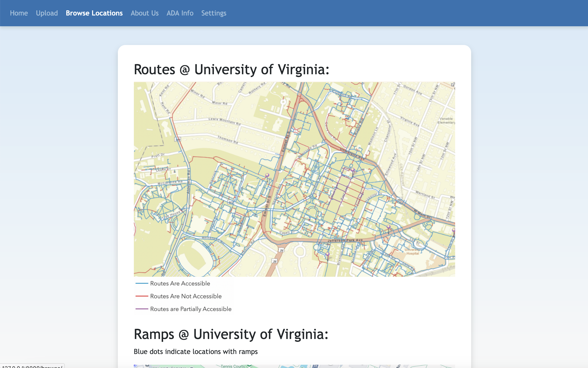Select Browse Locations in navbar
The image size is (588, 368).
94,13
